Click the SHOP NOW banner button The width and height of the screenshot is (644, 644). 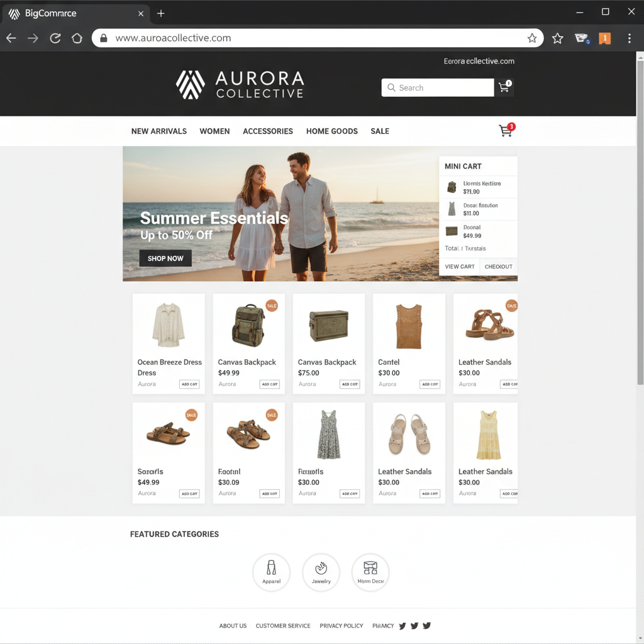165,258
